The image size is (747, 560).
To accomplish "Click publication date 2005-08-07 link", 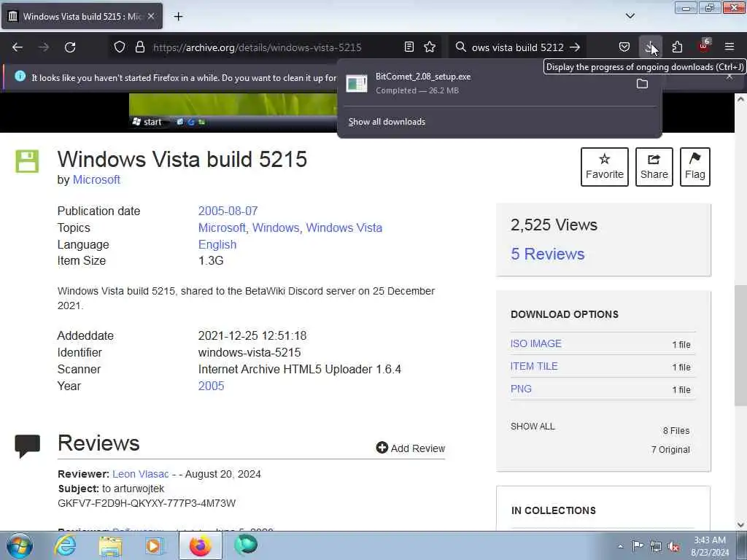I will click(228, 211).
